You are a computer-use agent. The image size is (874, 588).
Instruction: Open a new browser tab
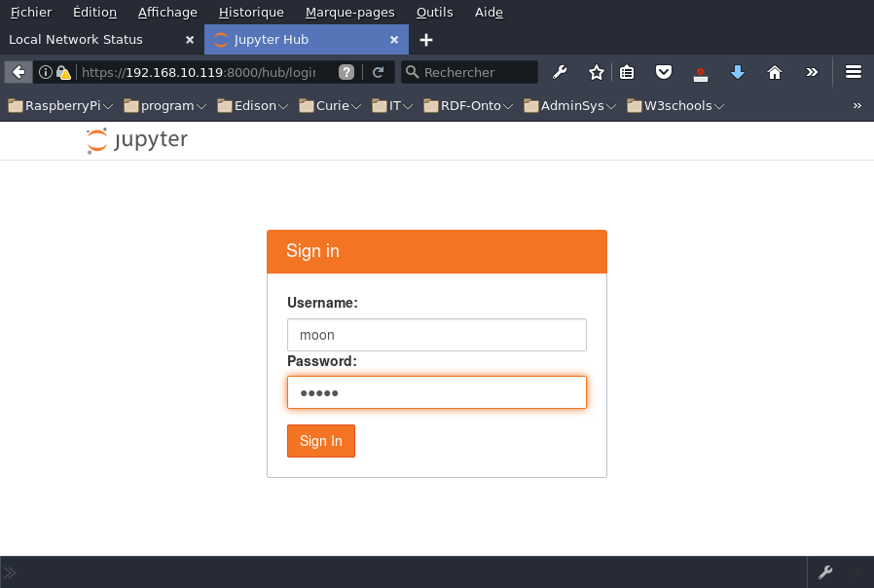(425, 39)
